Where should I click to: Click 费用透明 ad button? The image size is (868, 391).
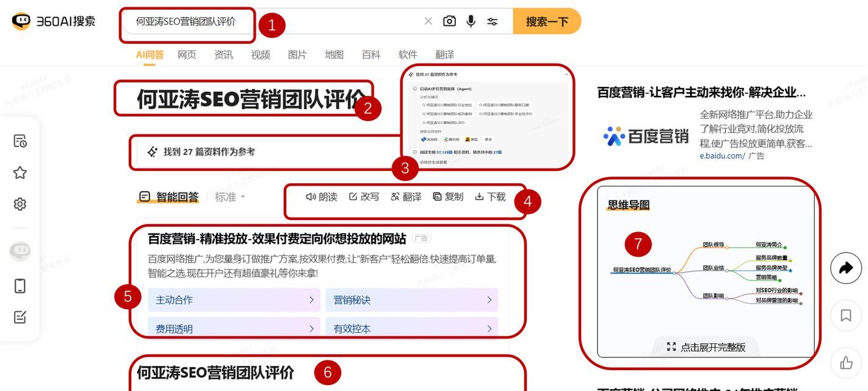tap(234, 327)
